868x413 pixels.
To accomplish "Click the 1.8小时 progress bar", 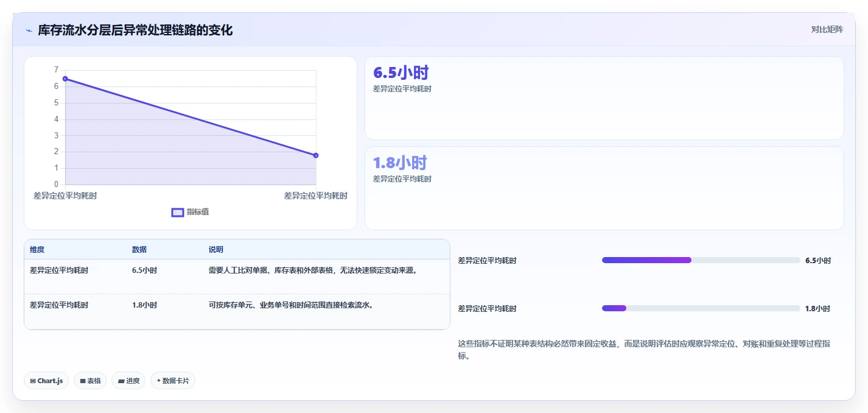I will click(701, 308).
